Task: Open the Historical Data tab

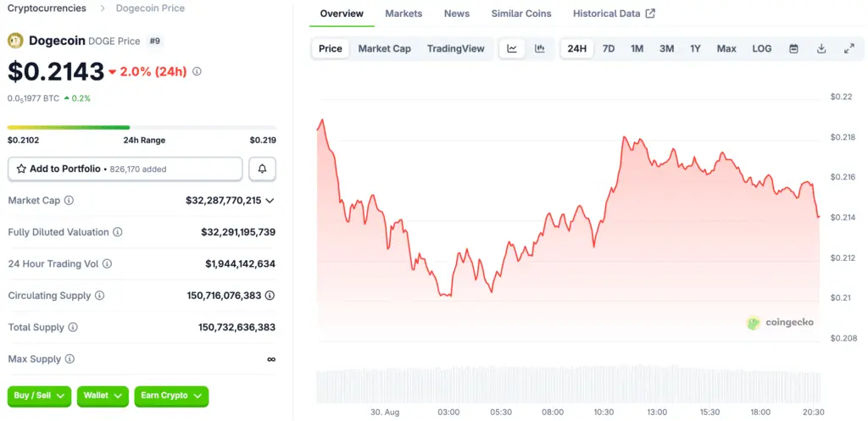Action: click(x=613, y=14)
